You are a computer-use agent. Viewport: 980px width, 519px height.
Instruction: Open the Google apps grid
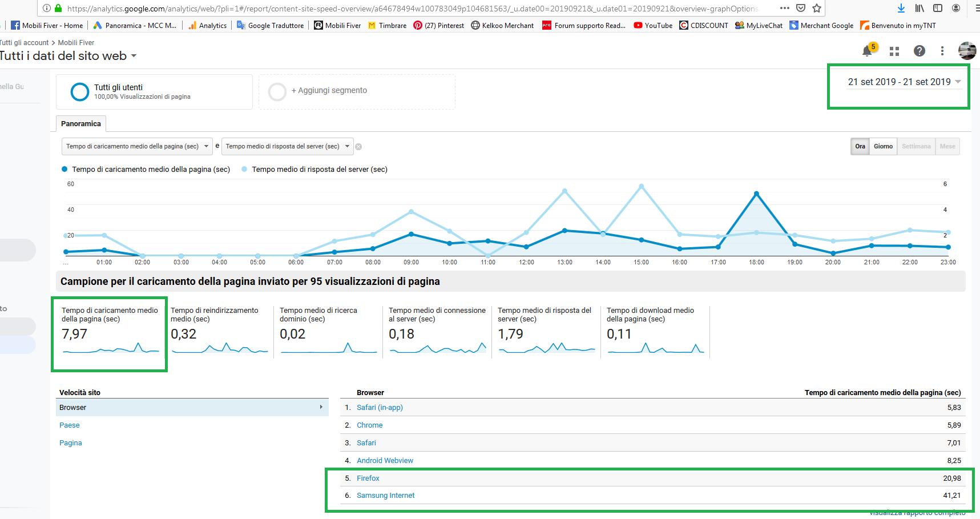click(x=894, y=51)
